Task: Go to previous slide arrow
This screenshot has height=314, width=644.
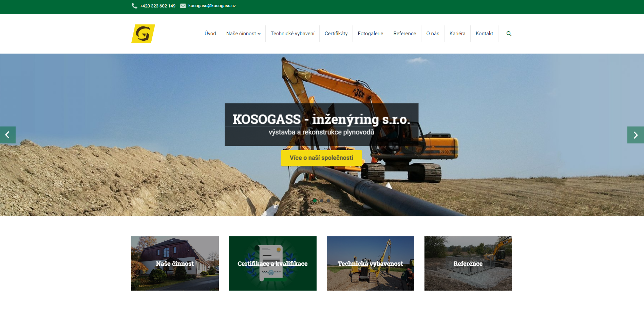Action: (x=7, y=135)
